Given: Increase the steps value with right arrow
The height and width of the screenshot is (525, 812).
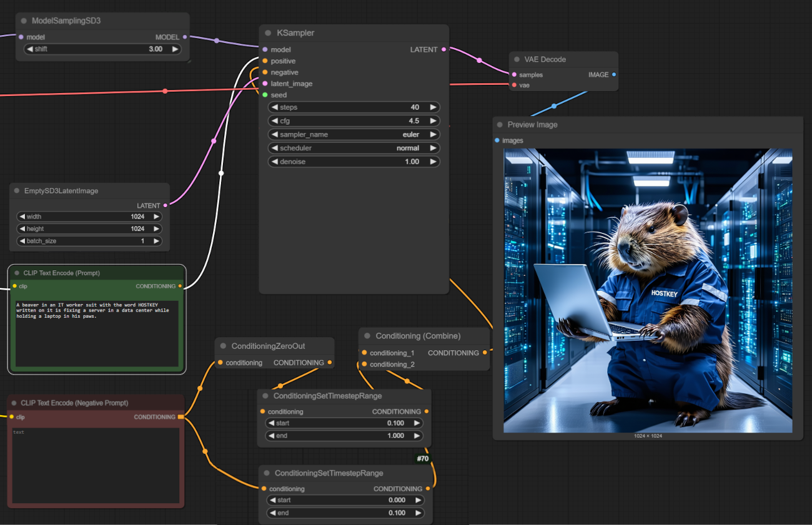Looking at the screenshot, I should (433, 107).
